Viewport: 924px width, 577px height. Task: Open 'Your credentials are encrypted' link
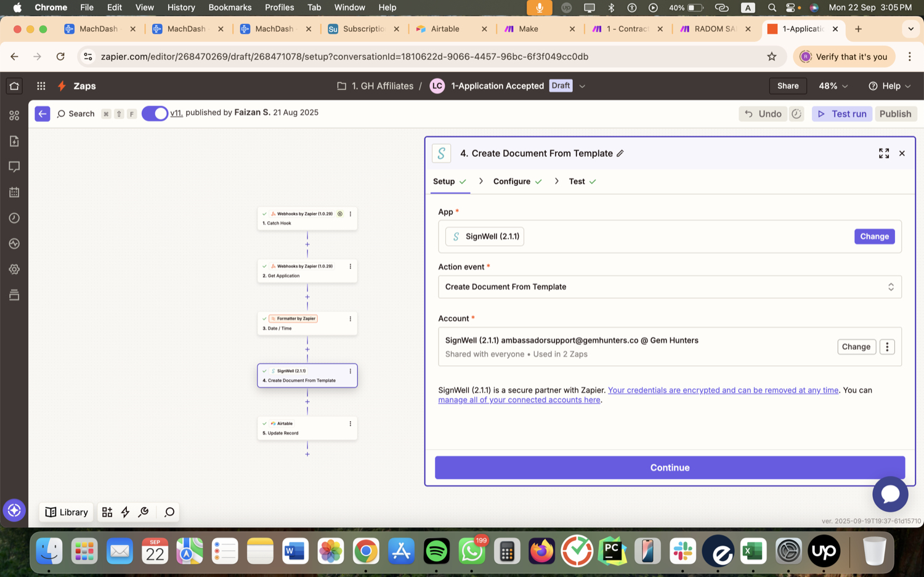pos(723,390)
